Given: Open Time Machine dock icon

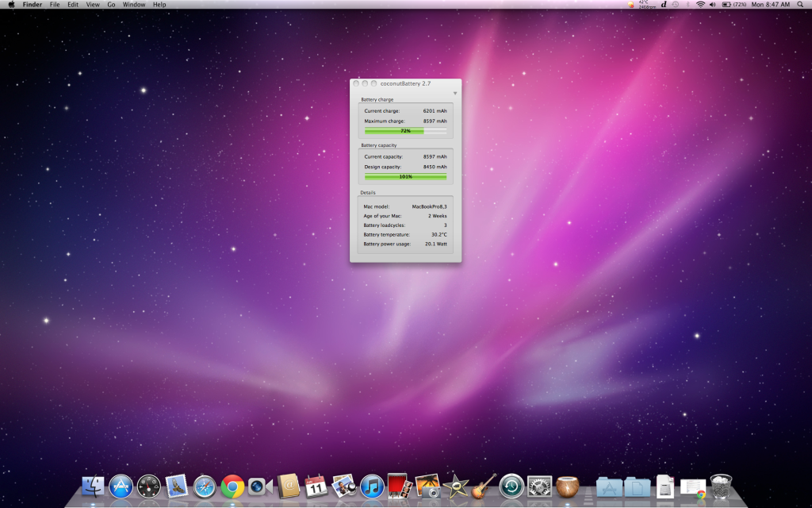Looking at the screenshot, I should tap(511, 487).
